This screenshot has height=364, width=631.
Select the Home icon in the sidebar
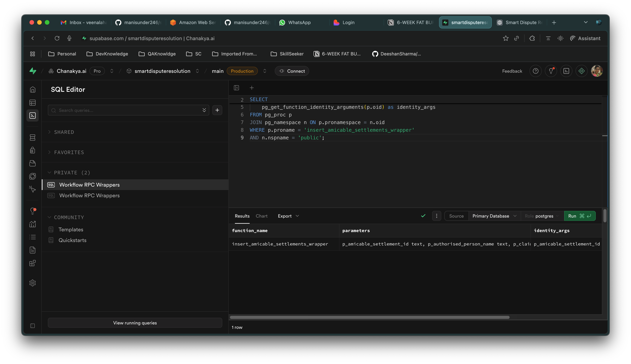pos(33,89)
